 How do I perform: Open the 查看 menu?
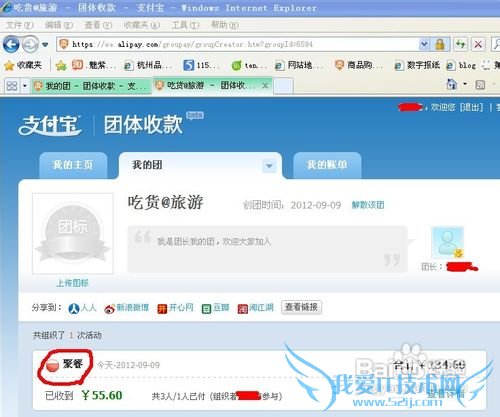click(98, 25)
